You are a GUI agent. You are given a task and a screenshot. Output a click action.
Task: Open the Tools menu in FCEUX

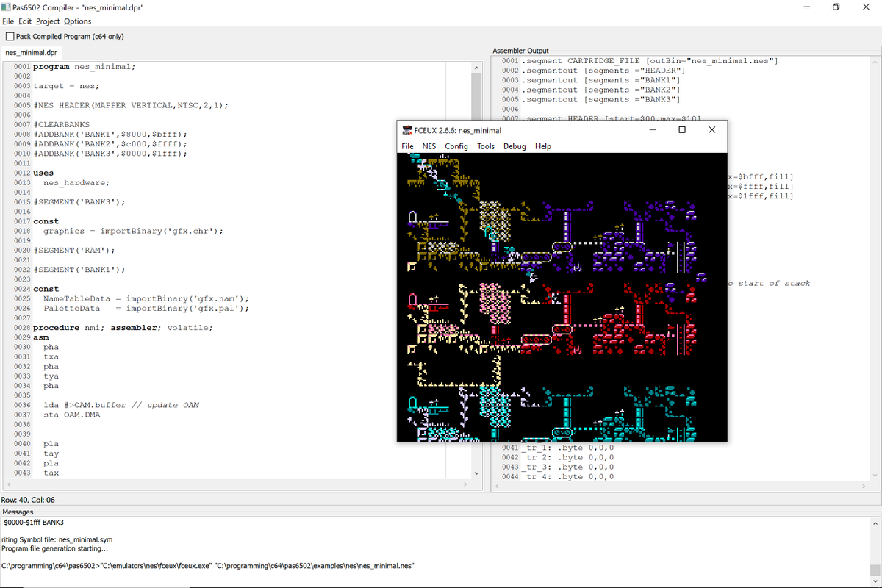coord(485,146)
